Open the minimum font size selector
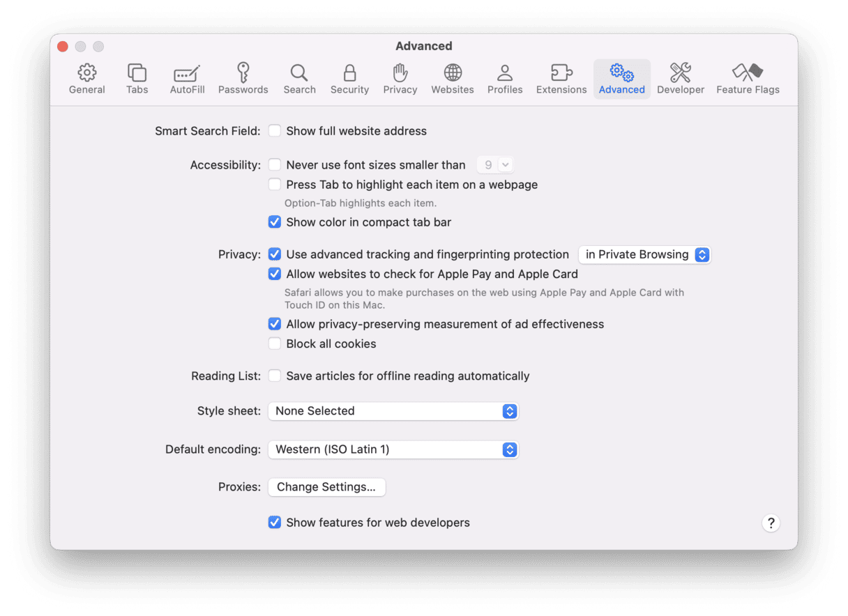This screenshot has width=848, height=616. [x=496, y=165]
